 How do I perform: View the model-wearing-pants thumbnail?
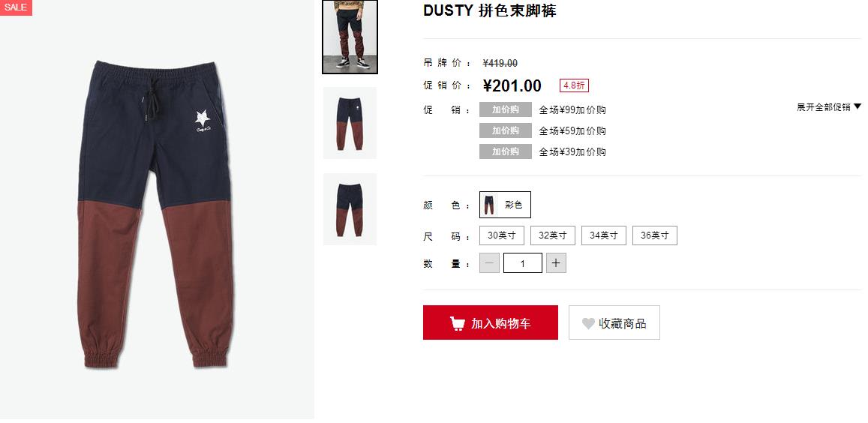coord(350,37)
